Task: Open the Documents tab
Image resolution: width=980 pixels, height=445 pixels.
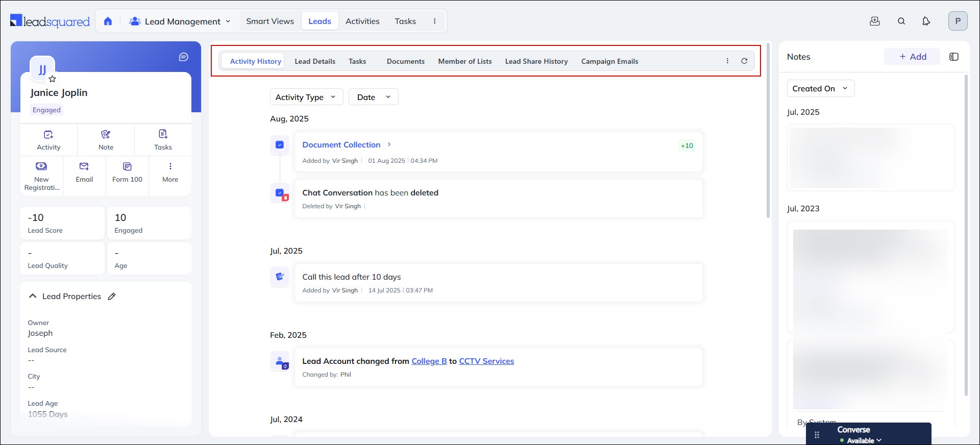Action: (x=405, y=61)
